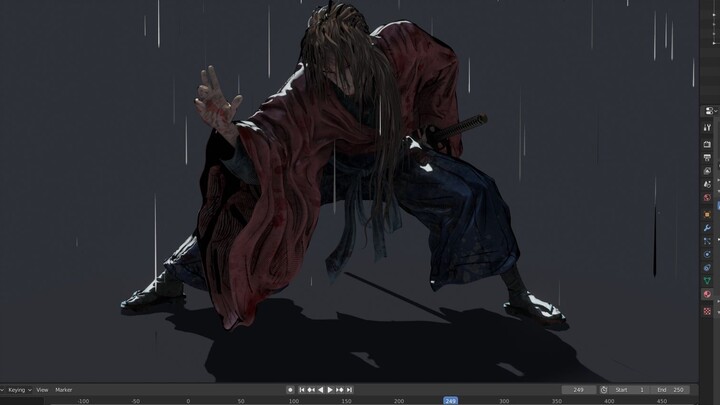Click the 249 playhead marker on timeline
Viewport: 720px width, 405px height.
450,401
